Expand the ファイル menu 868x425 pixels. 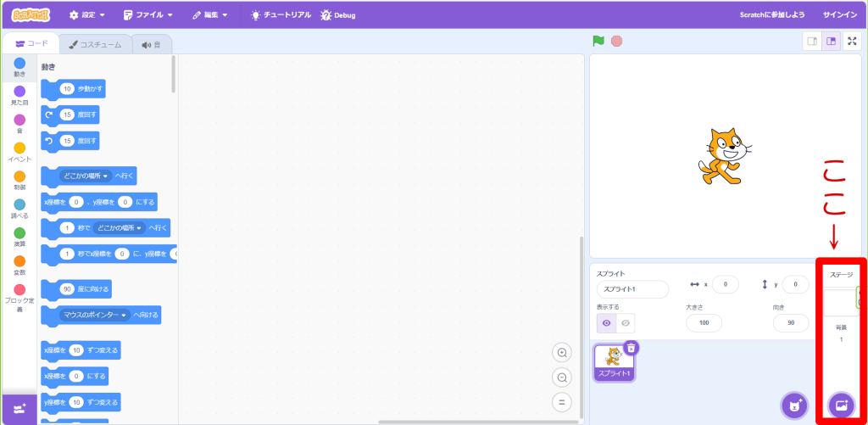pos(147,15)
